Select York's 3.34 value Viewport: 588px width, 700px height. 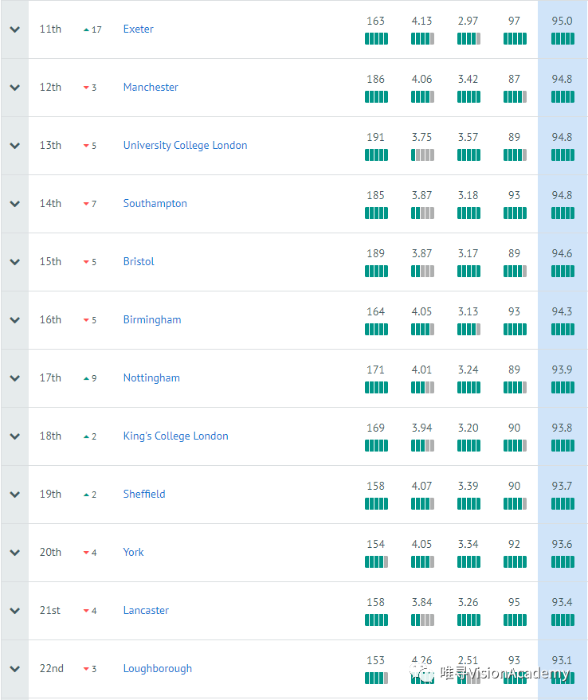[x=468, y=544]
